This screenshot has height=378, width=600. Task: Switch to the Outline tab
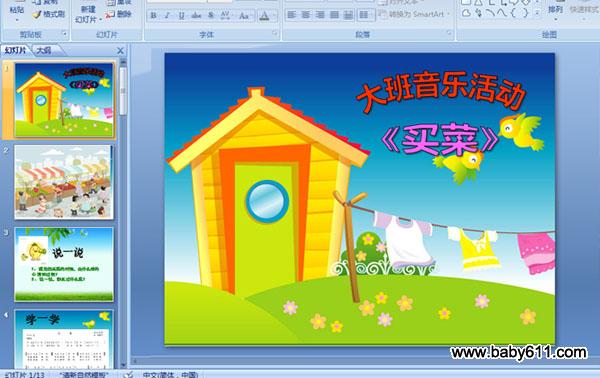click(44, 50)
